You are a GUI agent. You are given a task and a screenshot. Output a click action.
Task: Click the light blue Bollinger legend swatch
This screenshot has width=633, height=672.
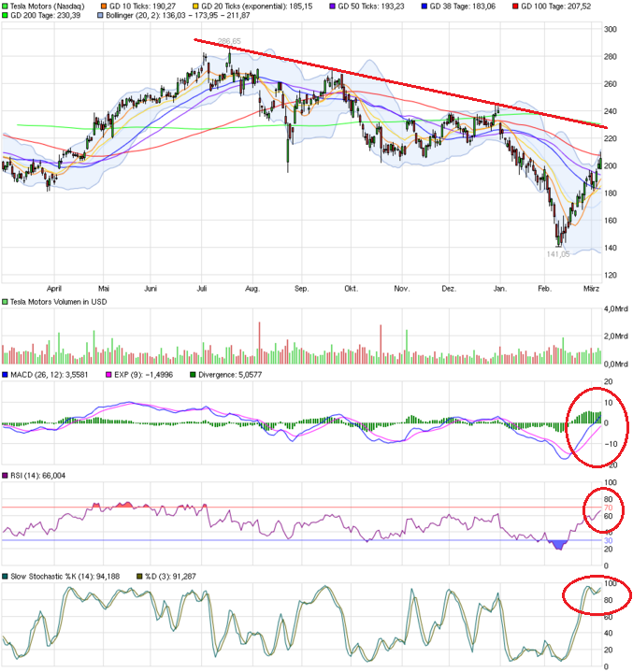pos(100,16)
